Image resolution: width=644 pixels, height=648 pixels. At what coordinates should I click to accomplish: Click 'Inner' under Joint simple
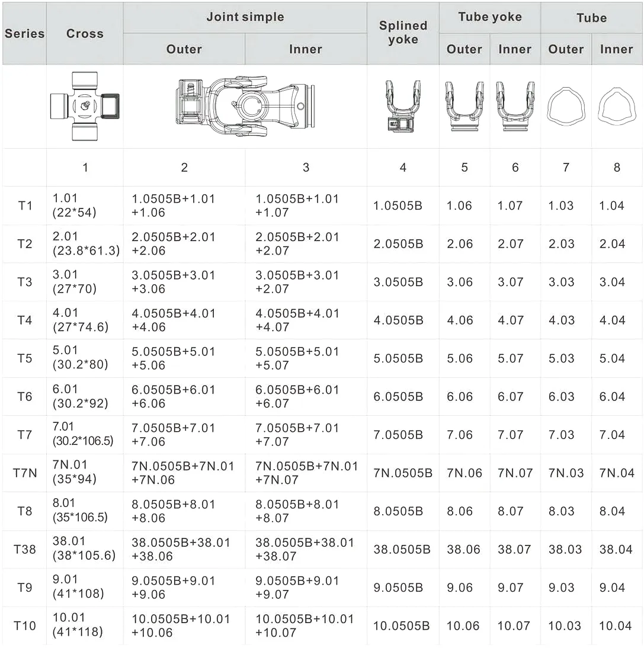pyautogui.click(x=306, y=49)
